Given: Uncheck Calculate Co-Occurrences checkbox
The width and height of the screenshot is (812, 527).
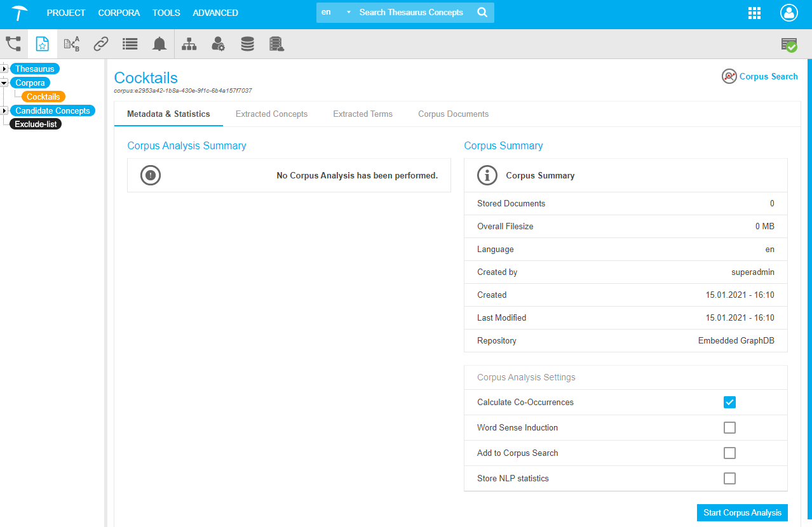Looking at the screenshot, I should pos(729,402).
